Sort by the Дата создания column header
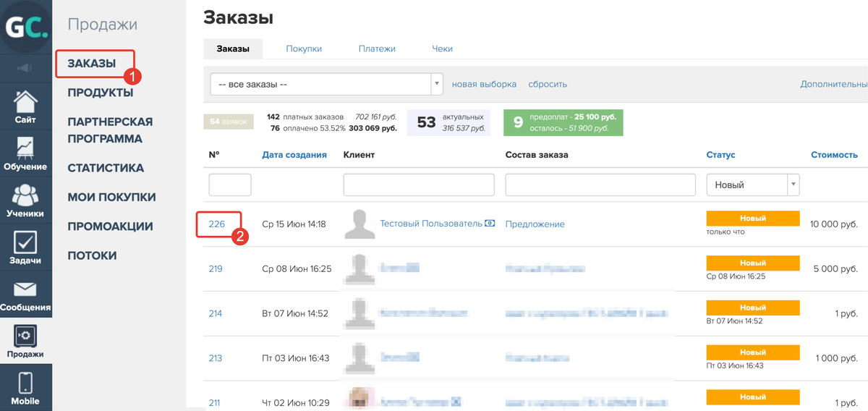Image resolution: width=868 pixels, height=411 pixels. (294, 155)
